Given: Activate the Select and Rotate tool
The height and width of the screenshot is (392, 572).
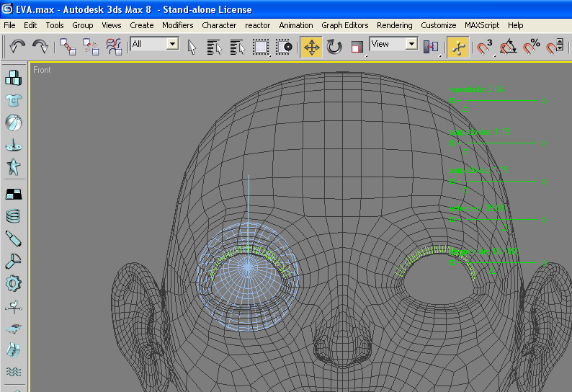Looking at the screenshot, I should pyautogui.click(x=334, y=47).
